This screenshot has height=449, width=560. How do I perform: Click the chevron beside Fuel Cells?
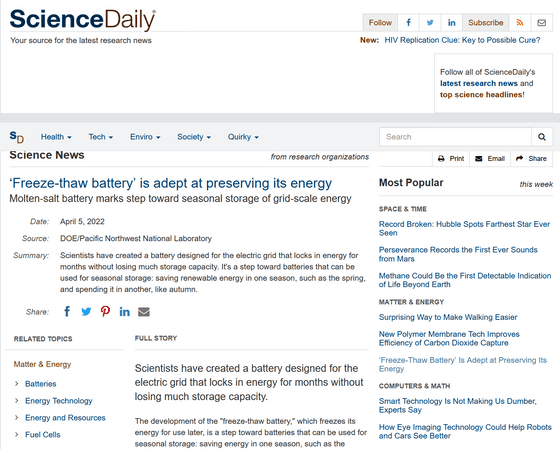coord(16,435)
